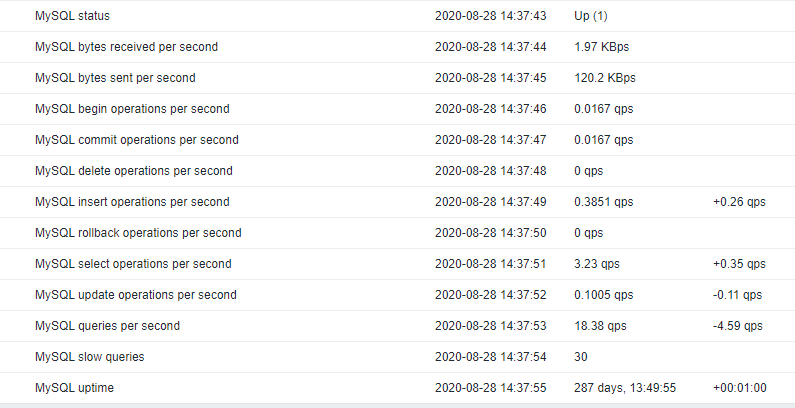Click MySQL begin operations per second
Viewport: 795px width, 408px height.
pyautogui.click(x=132, y=109)
